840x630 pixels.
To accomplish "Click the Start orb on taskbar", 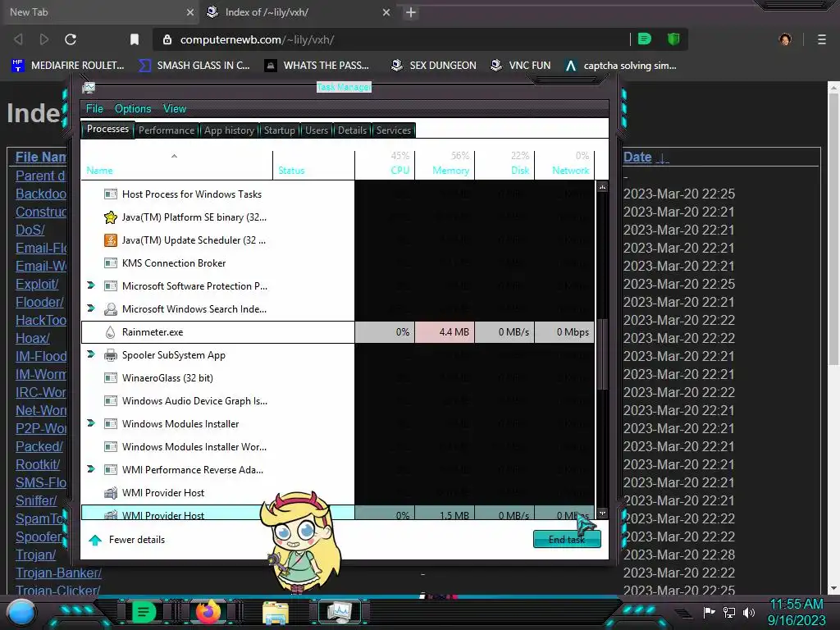I will [x=21, y=612].
